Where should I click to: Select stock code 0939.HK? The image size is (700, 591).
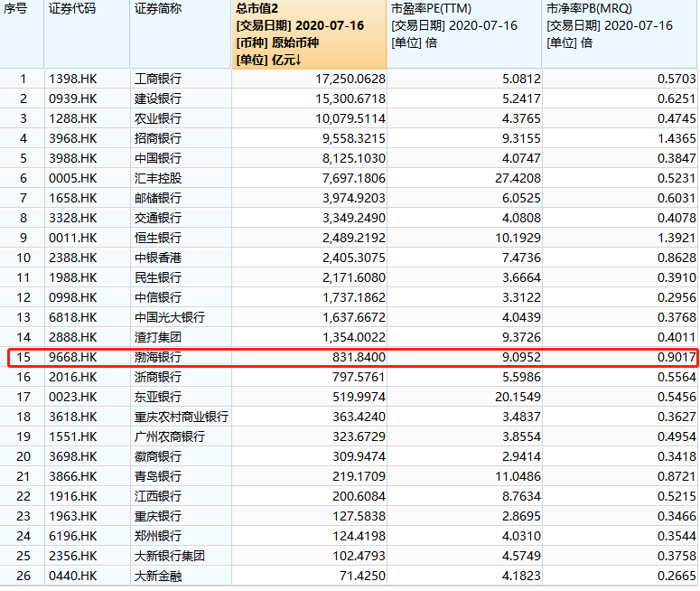(x=73, y=98)
